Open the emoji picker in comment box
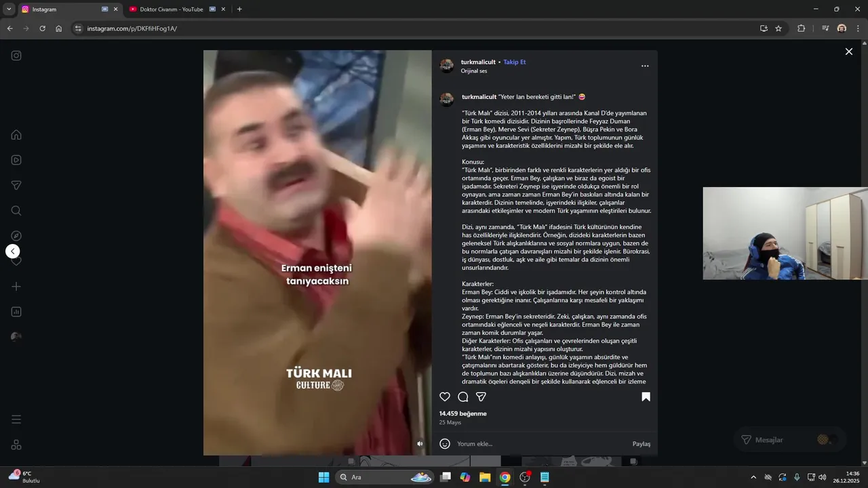 (x=445, y=444)
